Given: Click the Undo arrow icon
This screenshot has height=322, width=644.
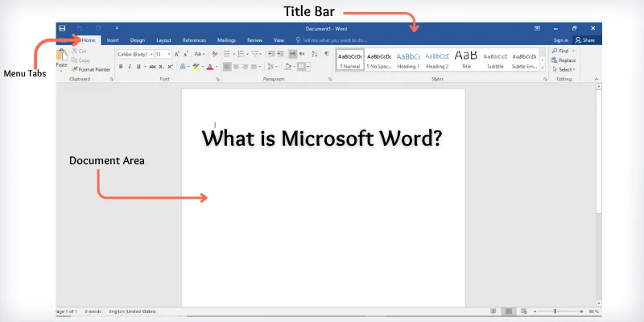Looking at the screenshot, I should pos(80,28).
